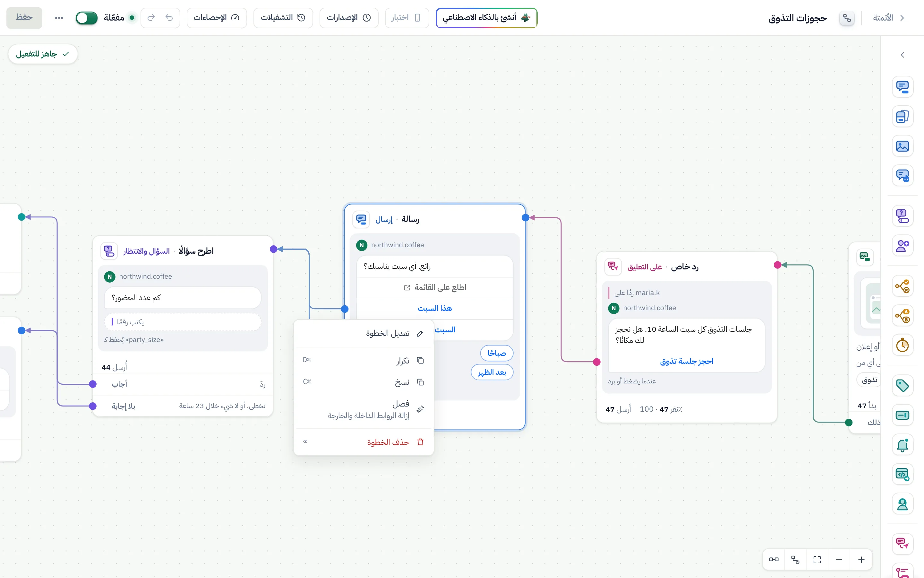Click the undo arrow icon
The height and width of the screenshot is (578, 924).
pos(169,18)
